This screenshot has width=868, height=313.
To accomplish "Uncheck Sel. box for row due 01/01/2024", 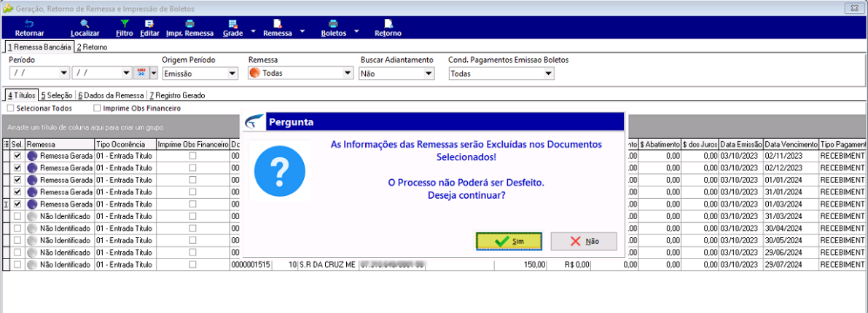I will [x=17, y=180].
